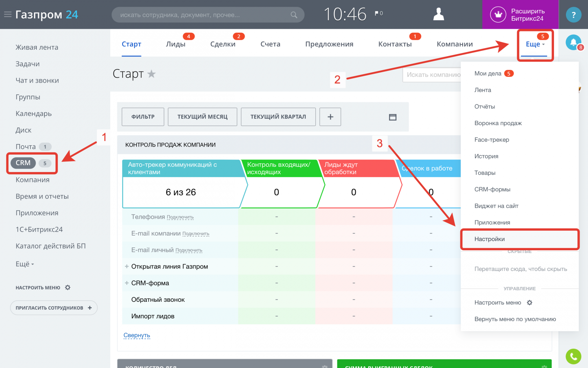Image resolution: width=588 pixels, height=368 pixels.
Task: Click the Расширить Битрикс24 button
Action: coord(520,15)
